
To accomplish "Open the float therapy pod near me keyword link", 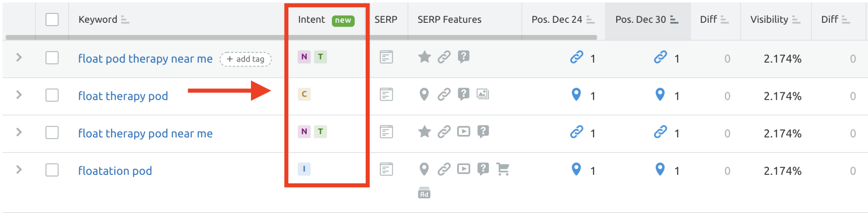I will pyautogui.click(x=145, y=134).
